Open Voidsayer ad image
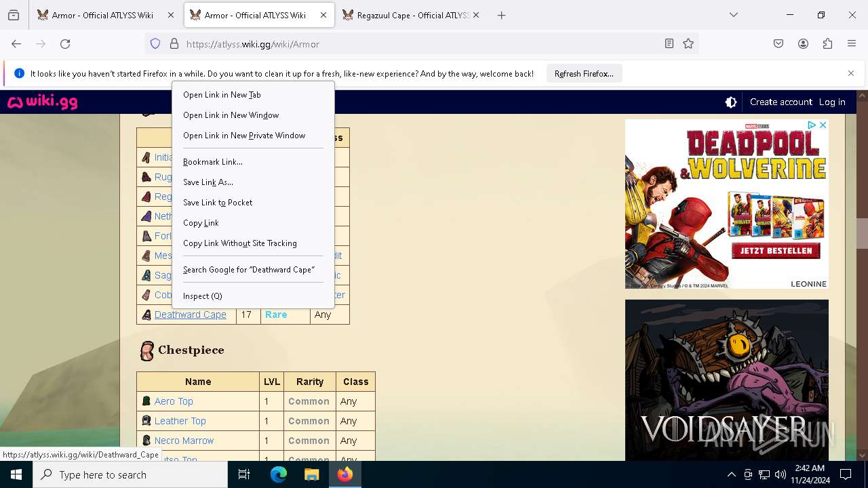The height and width of the screenshot is (488, 868). 726,380
